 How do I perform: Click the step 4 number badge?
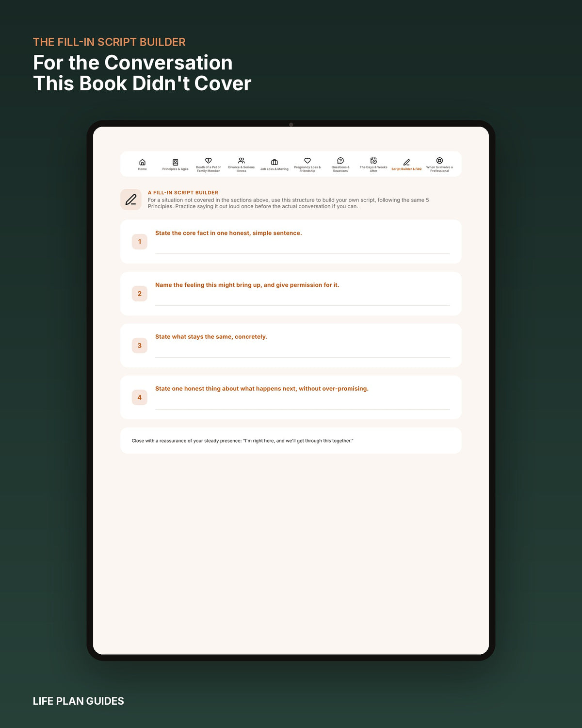(x=140, y=397)
